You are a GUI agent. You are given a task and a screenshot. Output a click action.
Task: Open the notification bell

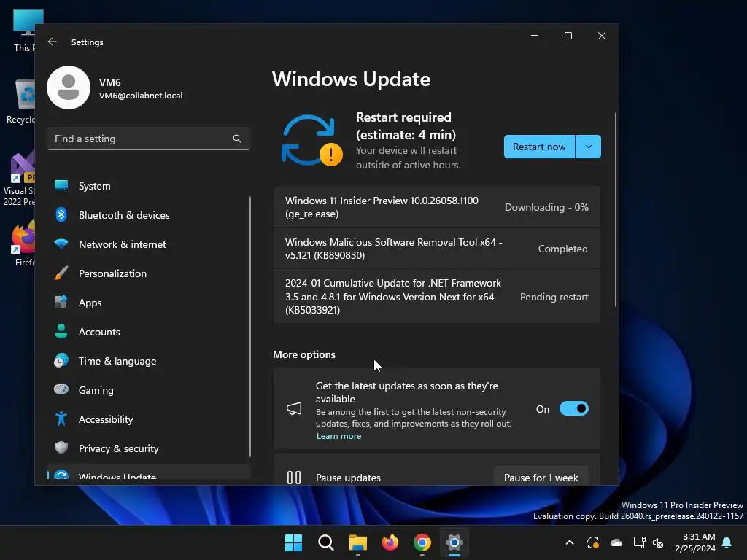pyautogui.click(x=727, y=542)
